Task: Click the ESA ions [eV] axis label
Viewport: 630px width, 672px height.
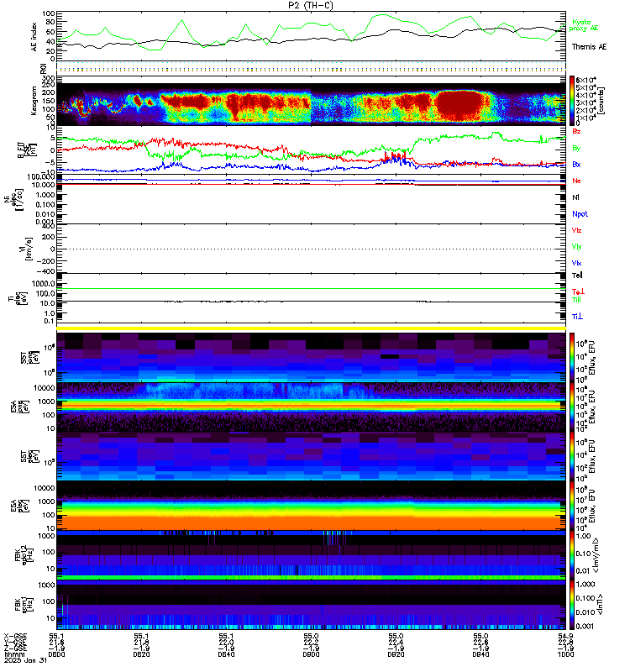Action: pos(19,407)
